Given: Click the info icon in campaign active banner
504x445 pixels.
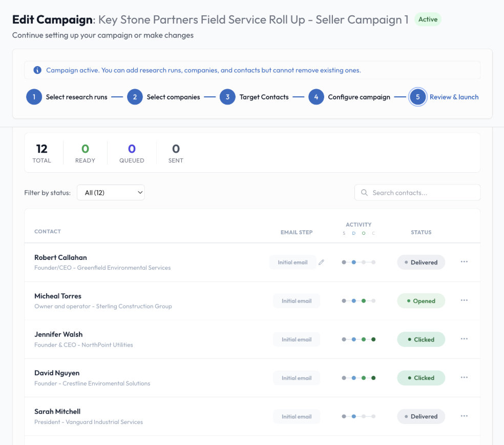Looking at the screenshot, I should tap(37, 70).
